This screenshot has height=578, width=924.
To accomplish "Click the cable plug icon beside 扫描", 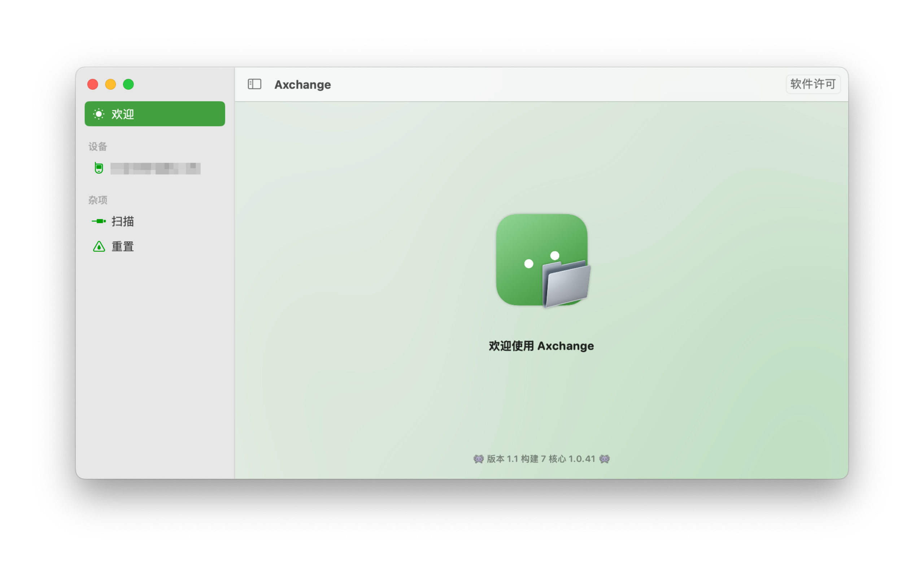I will point(99,221).
